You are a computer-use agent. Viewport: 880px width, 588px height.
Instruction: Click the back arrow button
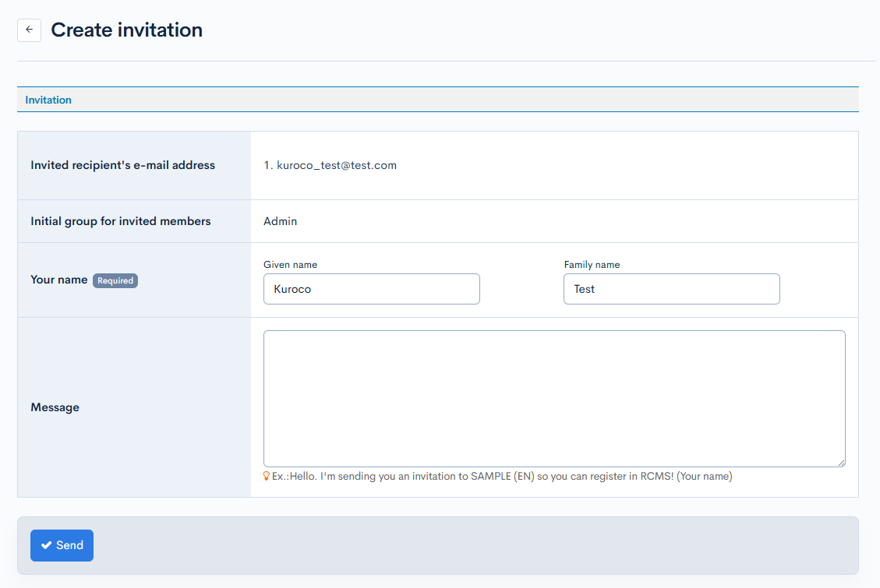[x=29, y=30]
